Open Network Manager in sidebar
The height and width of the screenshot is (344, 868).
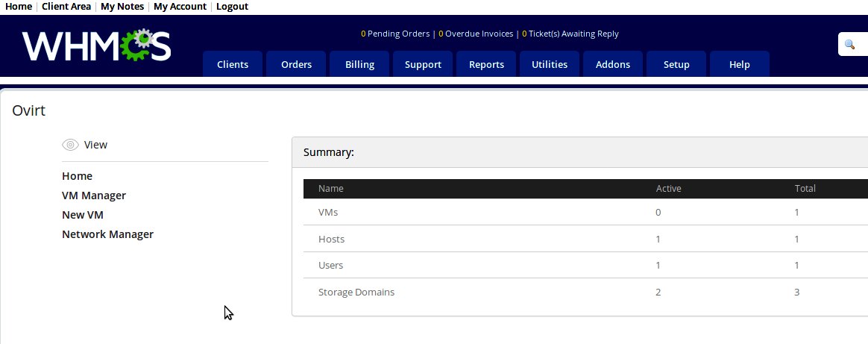coord(108,234)
